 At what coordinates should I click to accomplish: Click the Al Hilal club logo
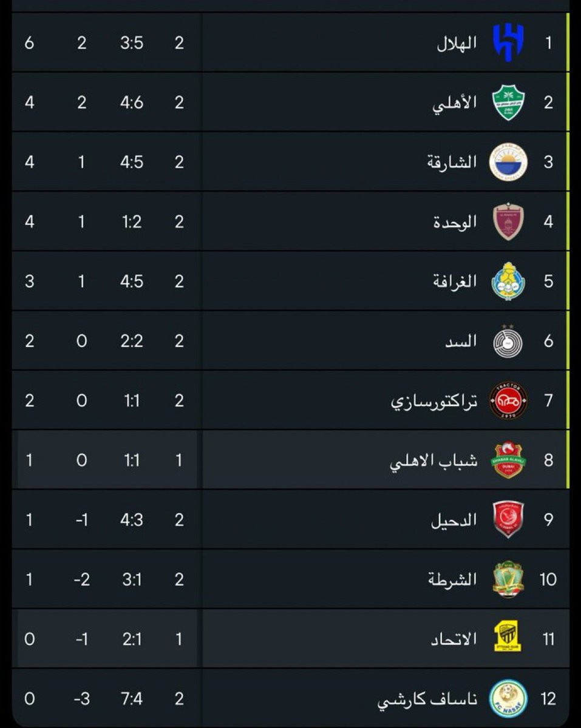[x=508, y=43]
